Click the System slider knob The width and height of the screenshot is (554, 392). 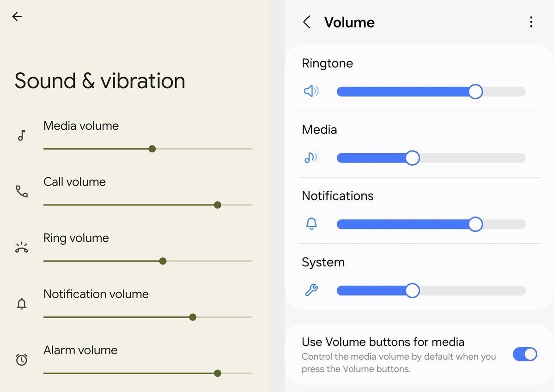click(412, 290)
